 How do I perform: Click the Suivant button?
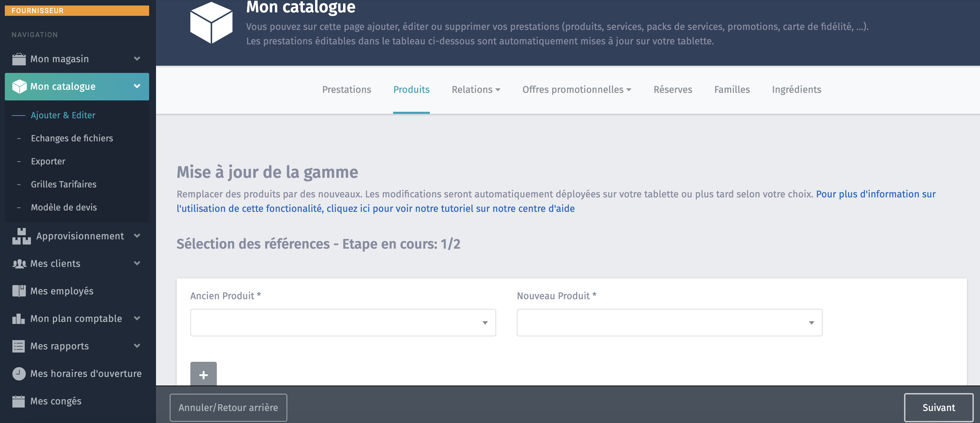(x=938, y=408)
